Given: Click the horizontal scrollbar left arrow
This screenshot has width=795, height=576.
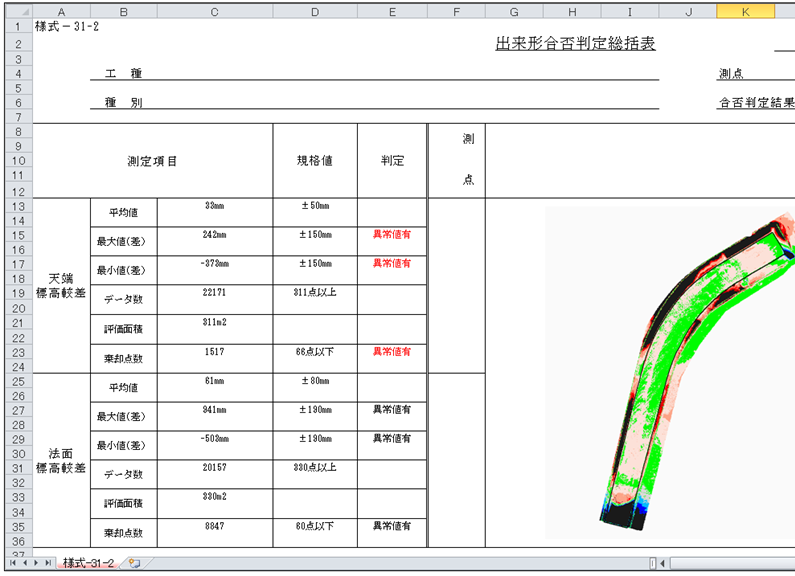Looking at the screenshot, I should tap(663, 563).
